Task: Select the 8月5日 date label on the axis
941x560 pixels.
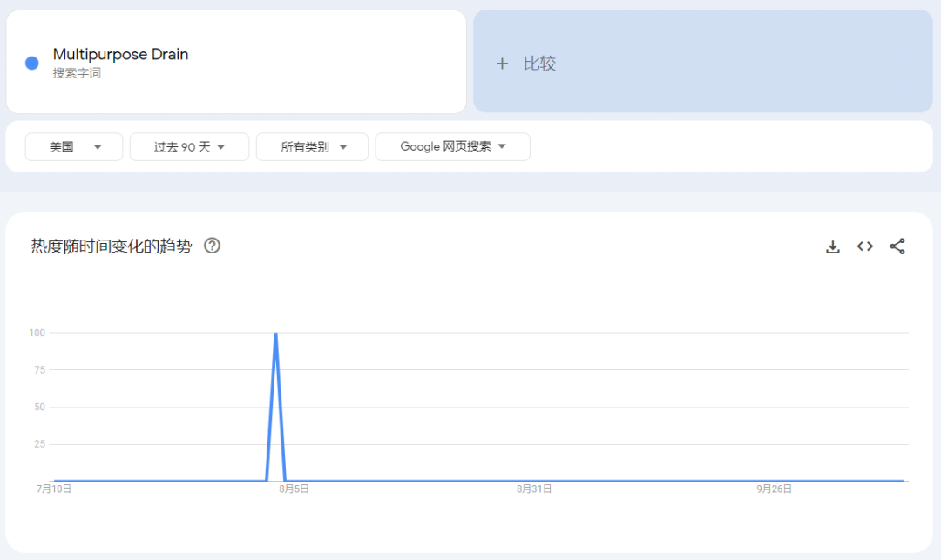Action: point(294,489)
